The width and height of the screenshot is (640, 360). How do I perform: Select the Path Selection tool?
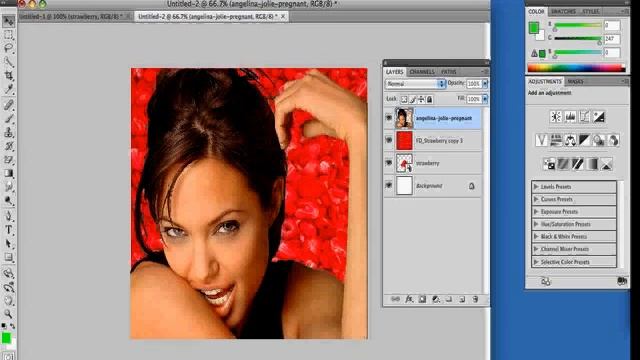pos(9,244)
